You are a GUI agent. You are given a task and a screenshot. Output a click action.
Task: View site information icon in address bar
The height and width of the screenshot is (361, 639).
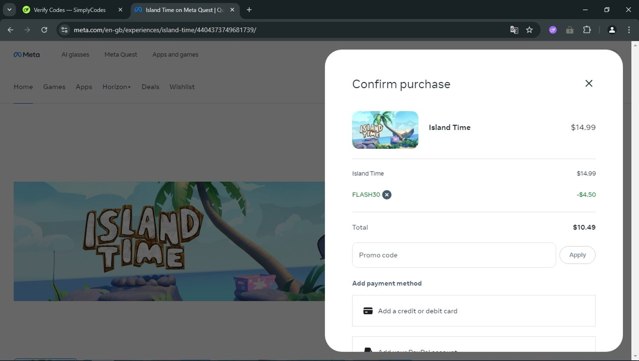tap(64, 30)
